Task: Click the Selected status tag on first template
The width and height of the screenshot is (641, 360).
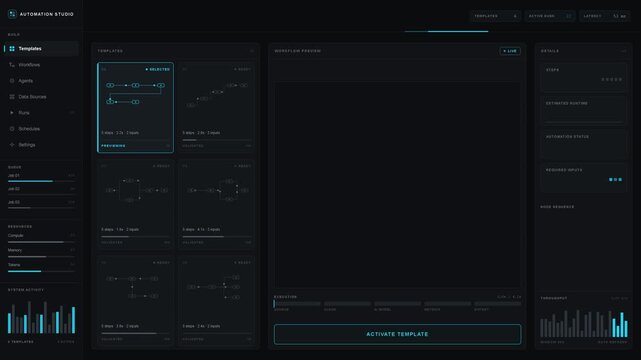Action: click(157, 69)
